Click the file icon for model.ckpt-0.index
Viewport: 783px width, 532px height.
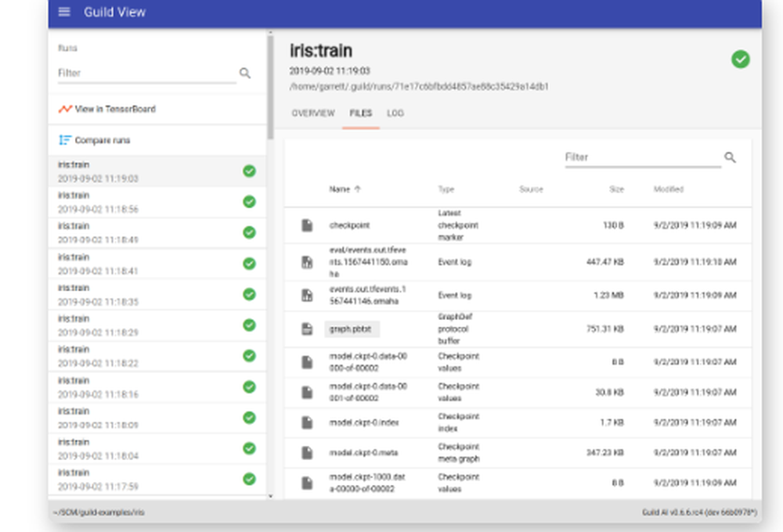307,422
